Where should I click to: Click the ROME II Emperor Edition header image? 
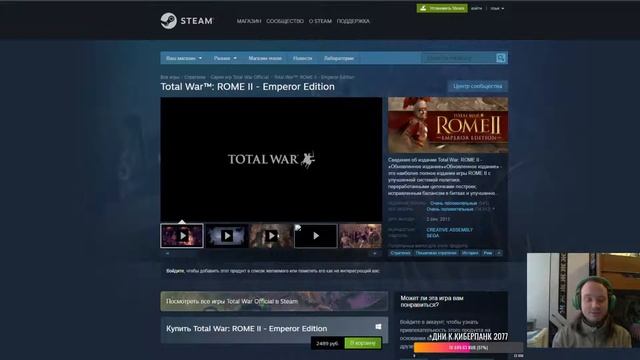[x=448, y=125]
